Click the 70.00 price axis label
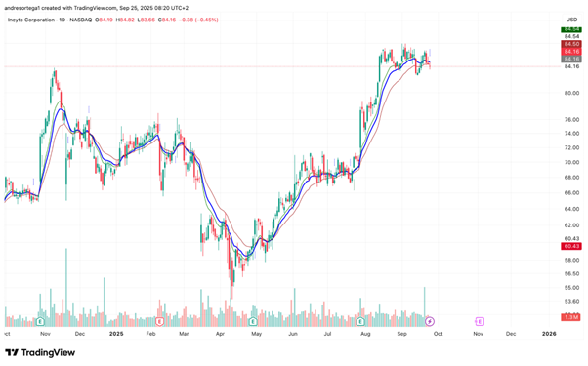Image resolution: width=588 pixels, height=366 pixels. 571,163
